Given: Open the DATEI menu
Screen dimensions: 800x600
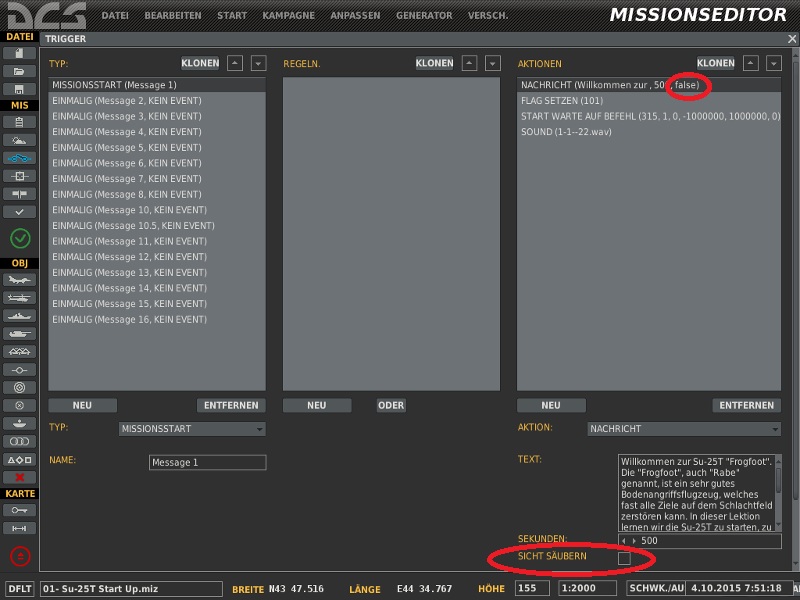Looking at the screenshot, I should pyautogui.click(x=115, y=16).
